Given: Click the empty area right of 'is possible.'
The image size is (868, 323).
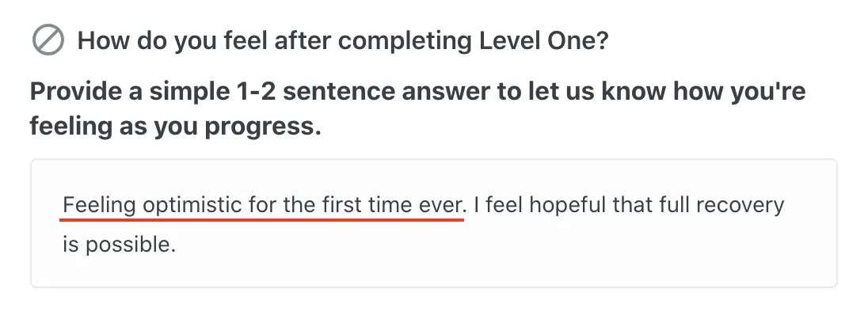Looking at the screenshot, I should (498, 244).
